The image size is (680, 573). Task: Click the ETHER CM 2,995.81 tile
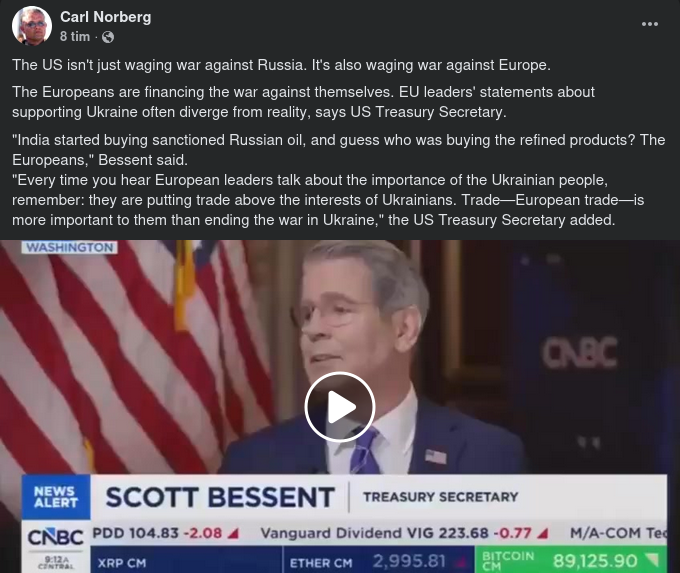[x=378, y=560]
